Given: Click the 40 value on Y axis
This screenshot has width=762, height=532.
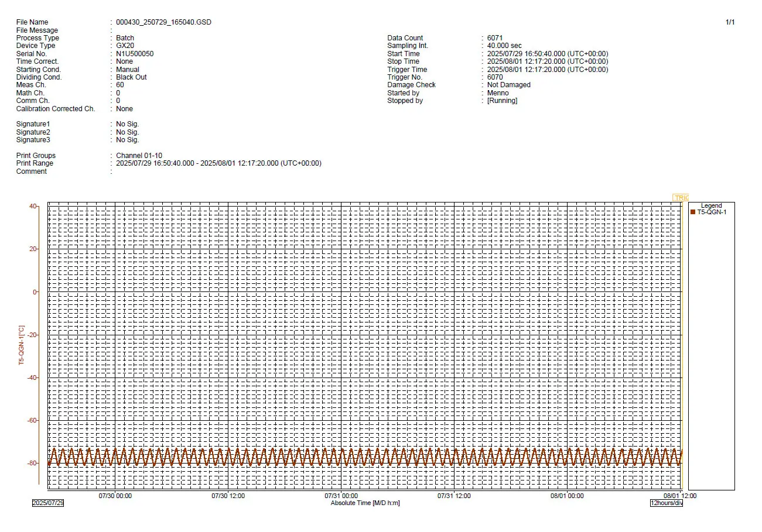Looking at the screenshot, I should coord(33,206).
